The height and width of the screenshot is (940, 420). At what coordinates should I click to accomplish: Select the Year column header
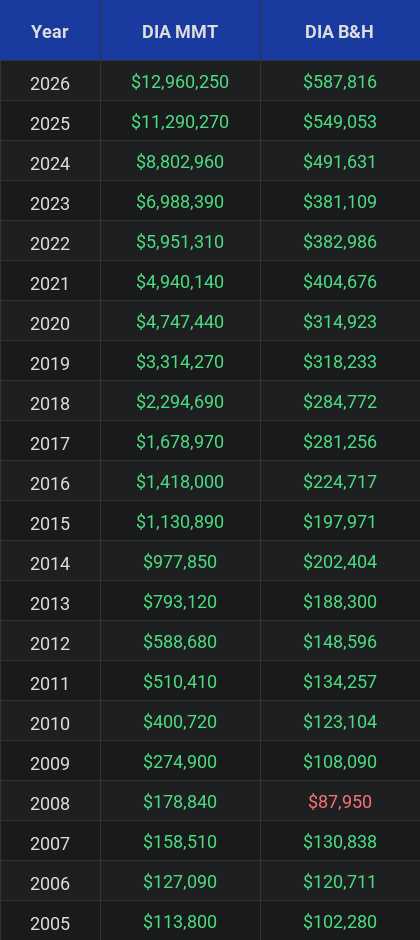pyautogui.click(x=50, y=32)
